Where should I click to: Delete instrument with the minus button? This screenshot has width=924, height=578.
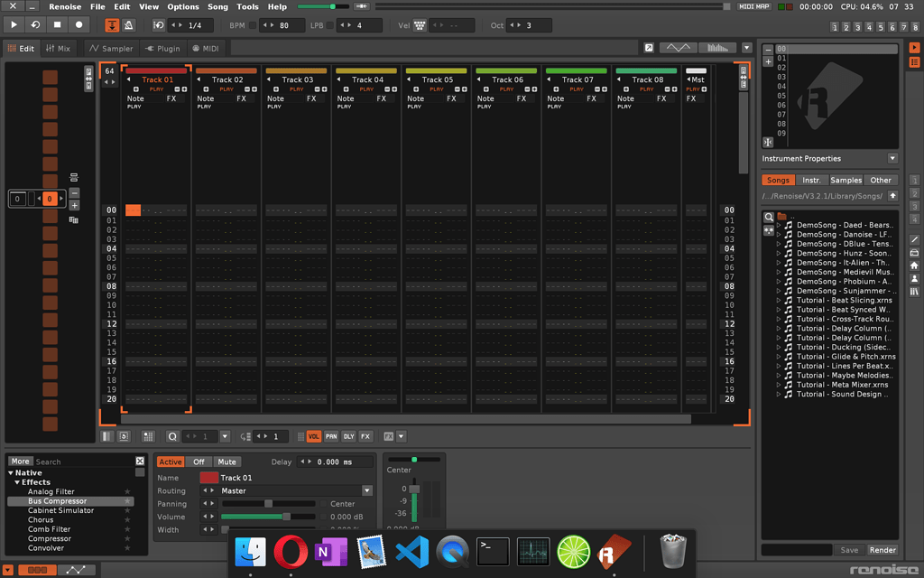point(768,51)
